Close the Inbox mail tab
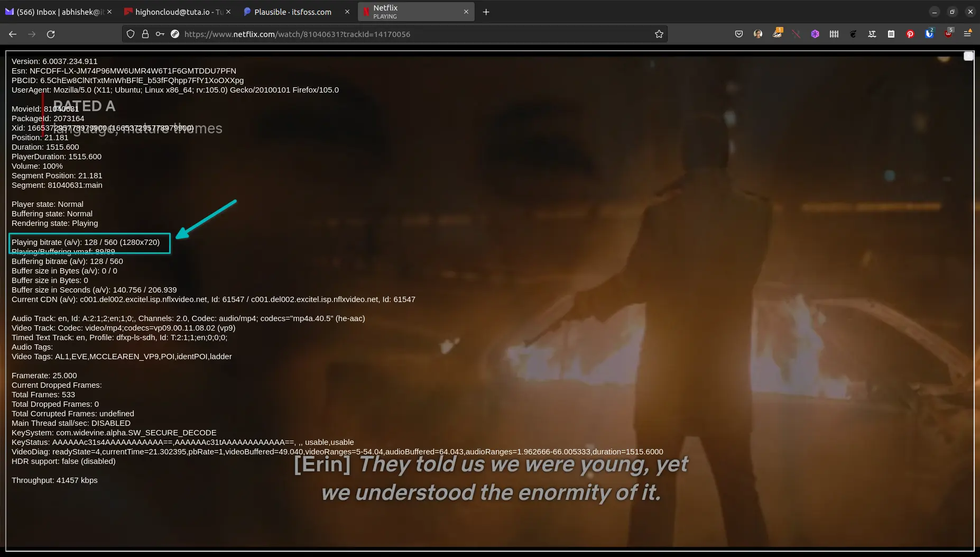Image resolution: width=980 pixels, height=557 pixels. point(109,12)
